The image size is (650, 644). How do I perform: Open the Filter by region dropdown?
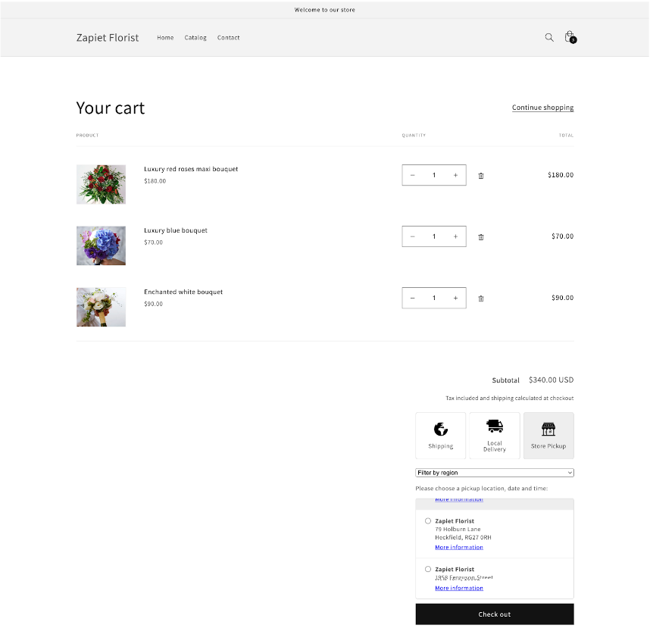[x=494, y=472]
